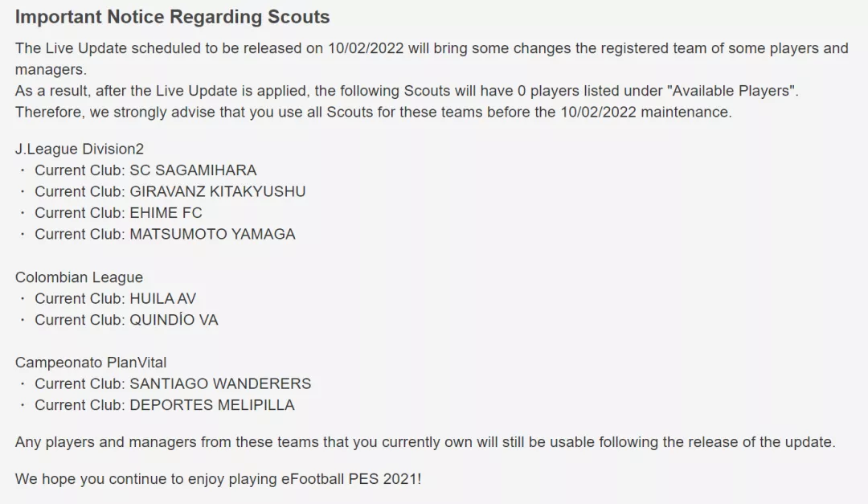
Task: Select the HUILA AV club entry
Action: click(115, 298)
